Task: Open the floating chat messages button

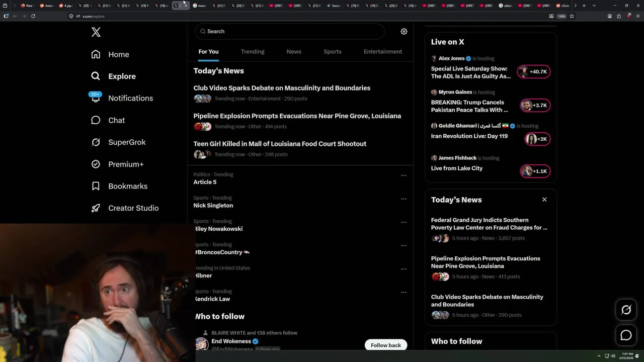Action: point(626,335)
